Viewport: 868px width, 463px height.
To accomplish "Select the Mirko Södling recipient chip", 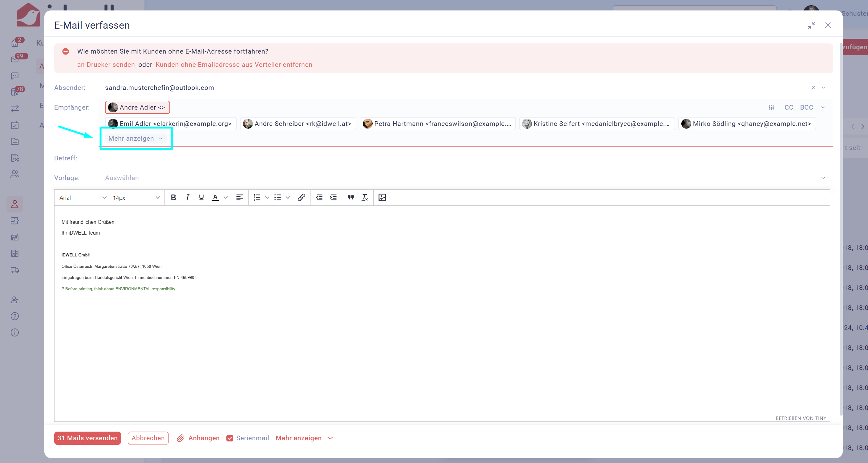I will click(747, 123).
